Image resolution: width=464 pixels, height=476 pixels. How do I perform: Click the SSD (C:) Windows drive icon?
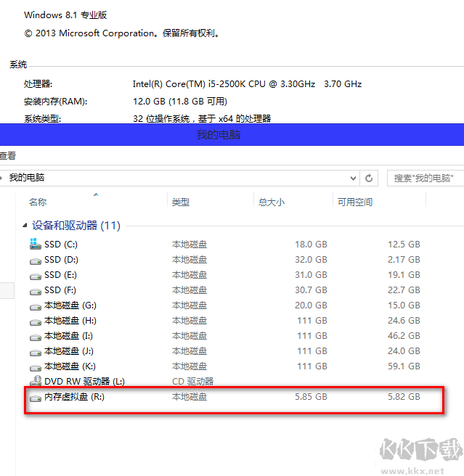pos(35,245)
